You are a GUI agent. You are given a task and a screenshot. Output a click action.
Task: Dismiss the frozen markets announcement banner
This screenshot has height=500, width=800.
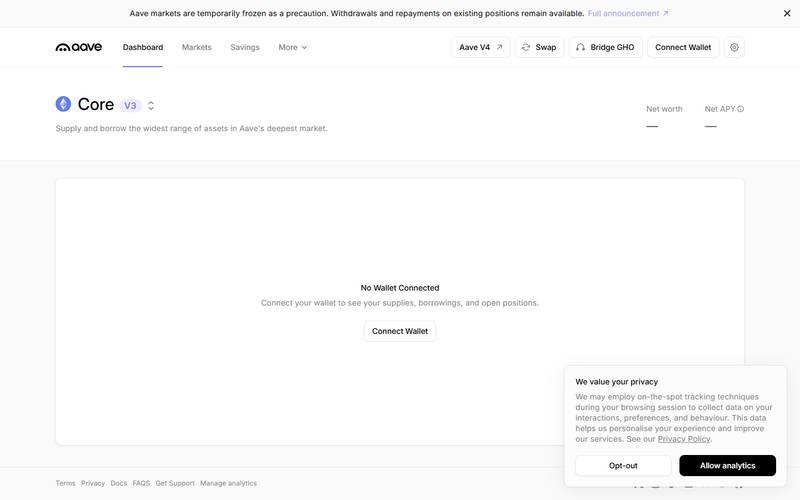coord(787,13)
